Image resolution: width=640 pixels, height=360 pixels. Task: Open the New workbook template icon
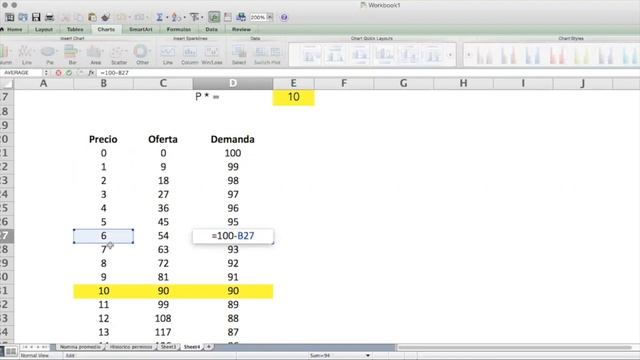click(x=9, y=17)
